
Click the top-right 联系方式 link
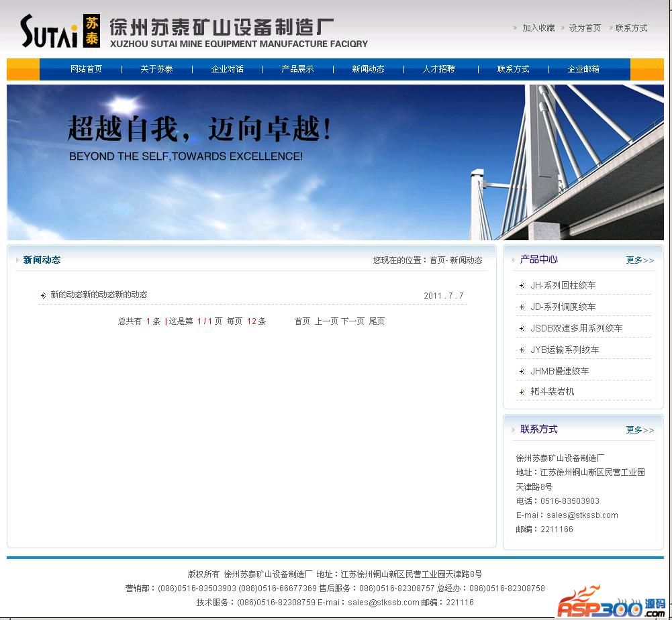[631, 28]
